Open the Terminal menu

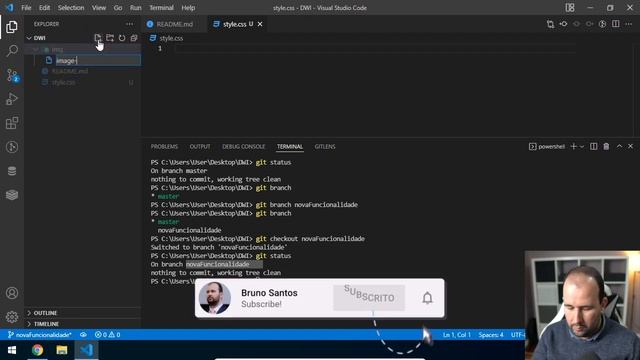[161, 8]
